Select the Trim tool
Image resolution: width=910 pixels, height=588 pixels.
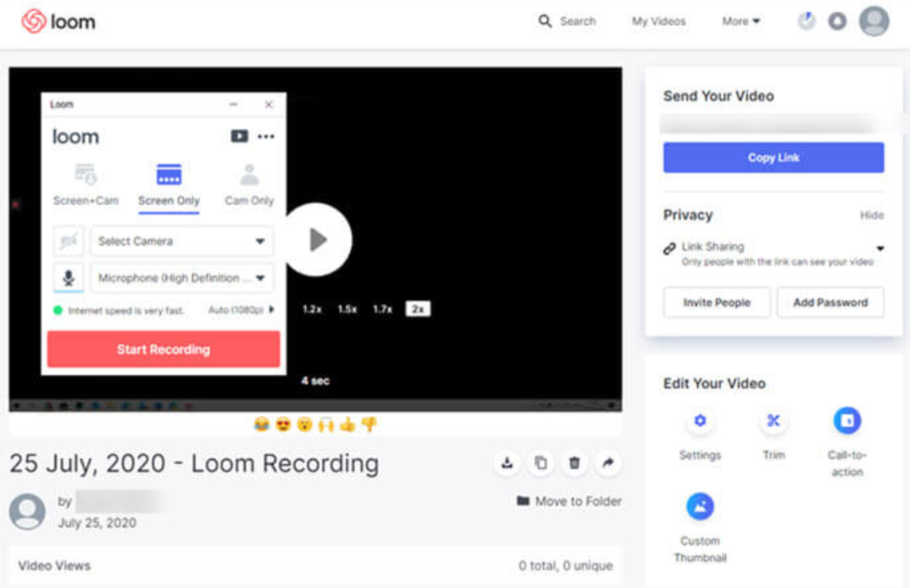(x=773, y=422)
